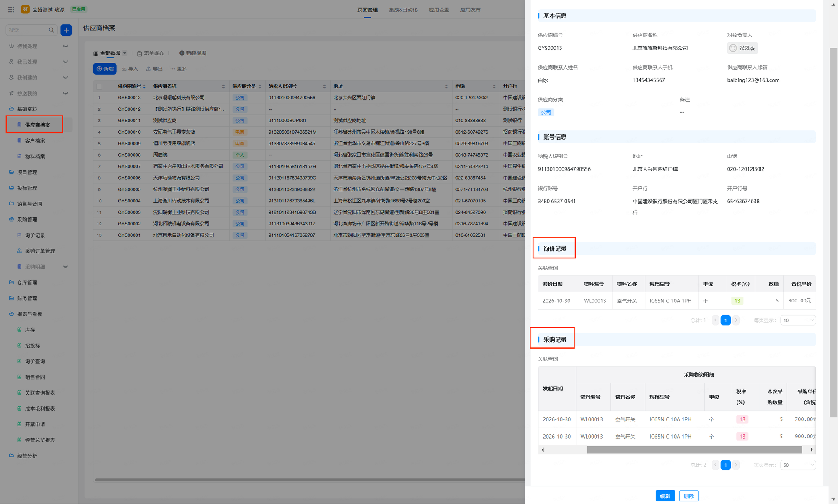Click the export (导出) icon

tap(148, 69)
